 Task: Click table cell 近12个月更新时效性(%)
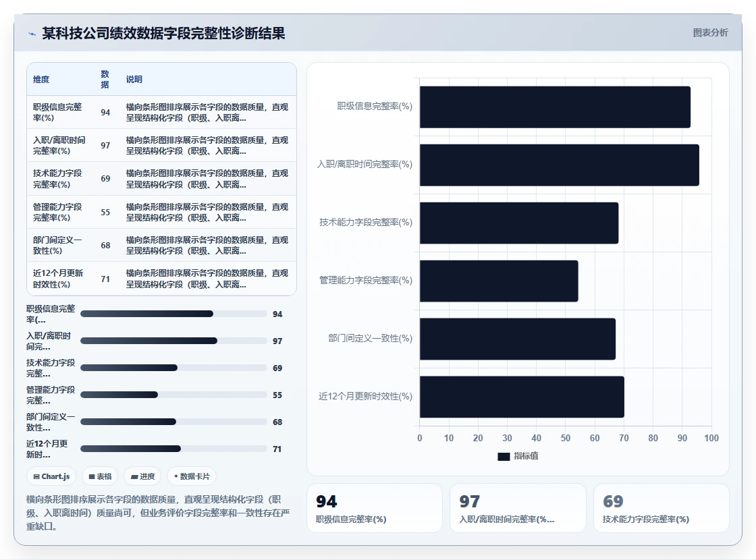pos(58,279)
